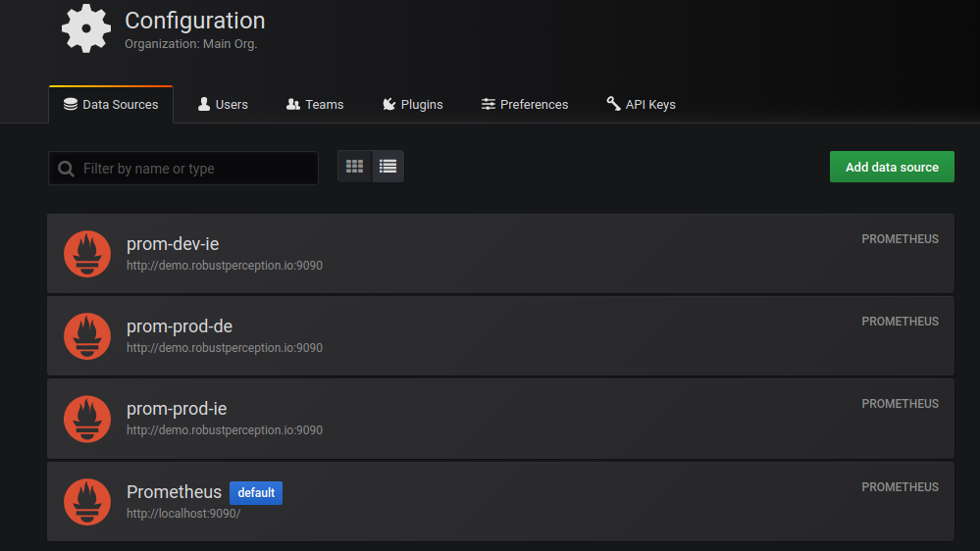980x551 pixels.
Task: Click the Filter by name or type field
Action: 183,168
